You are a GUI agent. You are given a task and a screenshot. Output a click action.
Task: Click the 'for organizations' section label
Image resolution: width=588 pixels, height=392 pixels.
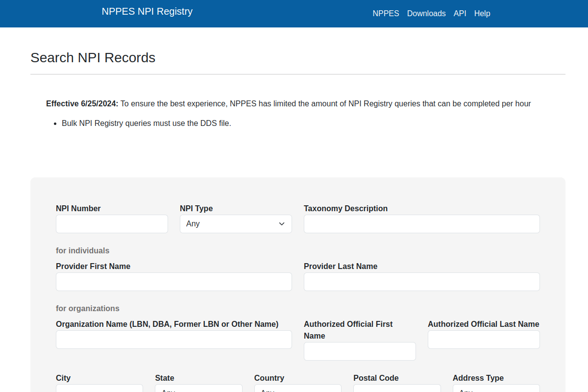(x=88, y=309)
